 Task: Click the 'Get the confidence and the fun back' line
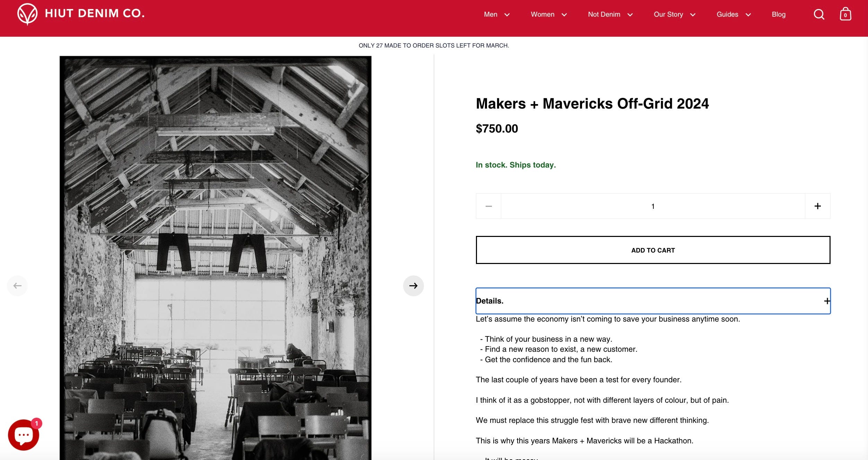[x=546, y=360]
